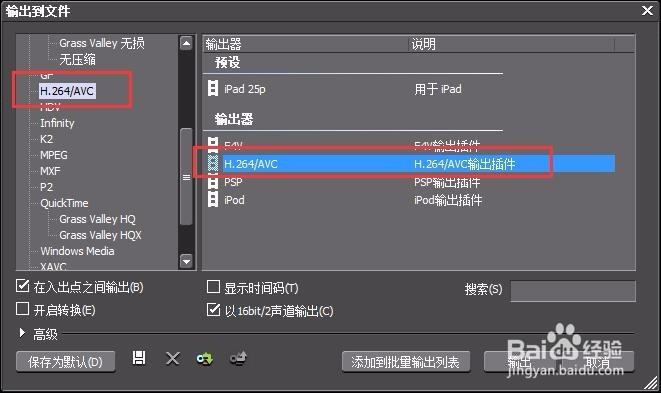Viewport: 661px width, 393px height.
Task: Click the film icon beside iPad 25p
Action: tap(213, 89)
